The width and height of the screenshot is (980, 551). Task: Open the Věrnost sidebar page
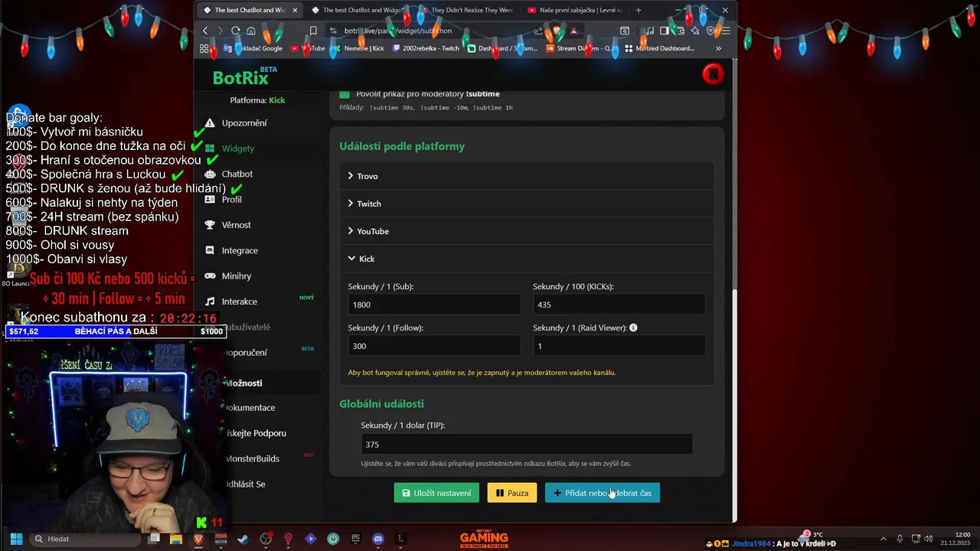pos(236,225)
